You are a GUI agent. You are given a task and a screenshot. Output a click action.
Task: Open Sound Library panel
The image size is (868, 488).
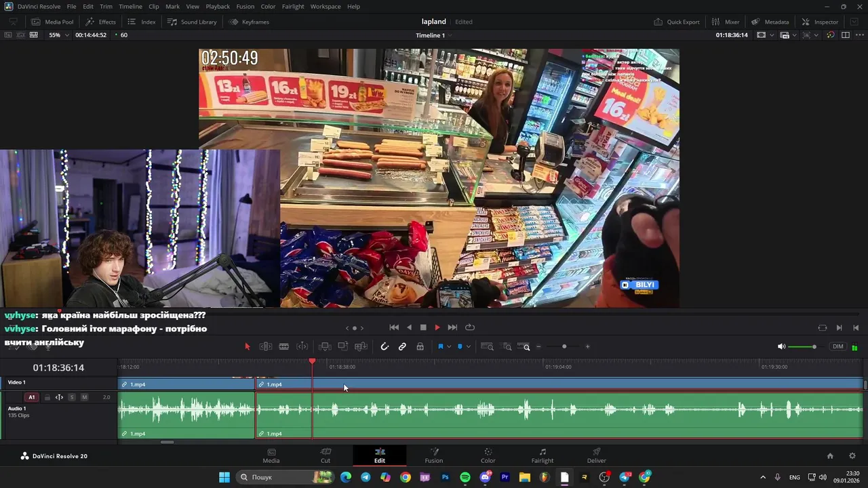point(192,22)
